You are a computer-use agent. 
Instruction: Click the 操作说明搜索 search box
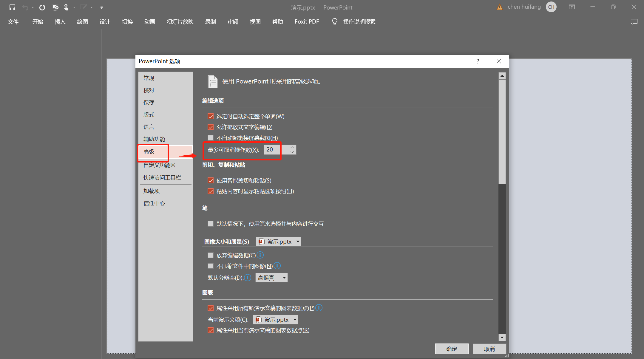tap(359, 22)
